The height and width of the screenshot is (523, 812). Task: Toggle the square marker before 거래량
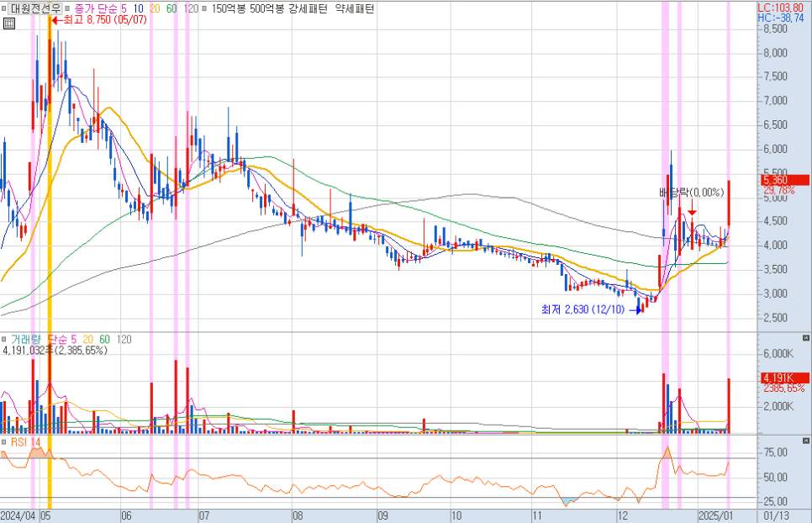click(x=4, y=340)
